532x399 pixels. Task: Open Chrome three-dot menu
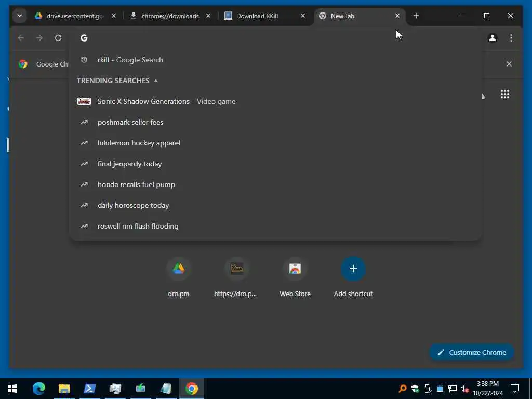pyautogui.click(x=511, y=38)
